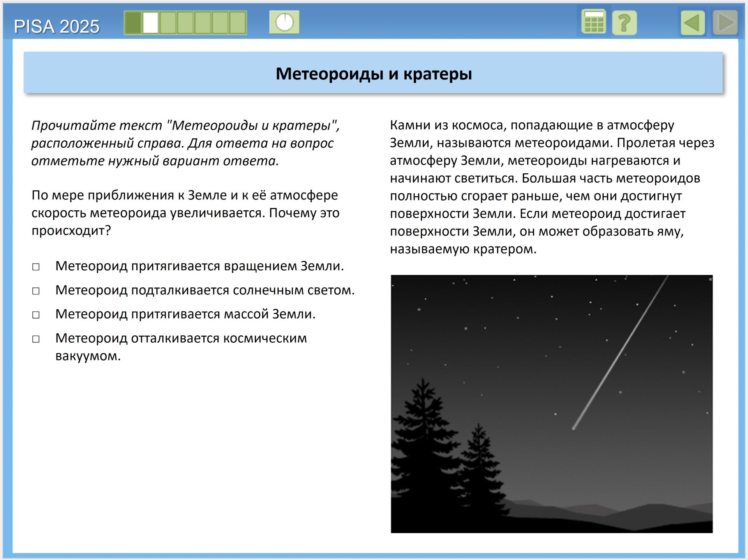748x560 pixels.
Task: Select first dark green progress square
Action: [x=133, y=23]
